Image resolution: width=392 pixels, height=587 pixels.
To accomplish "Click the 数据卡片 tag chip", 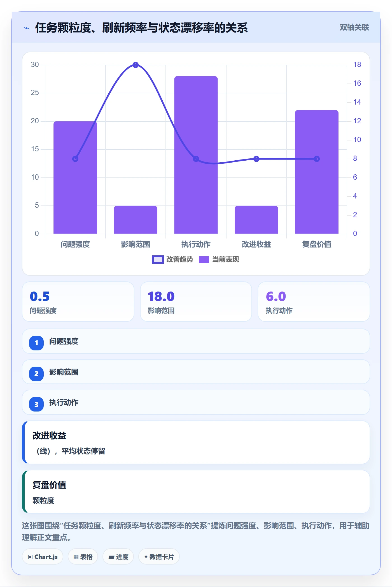I will (159, 557).
